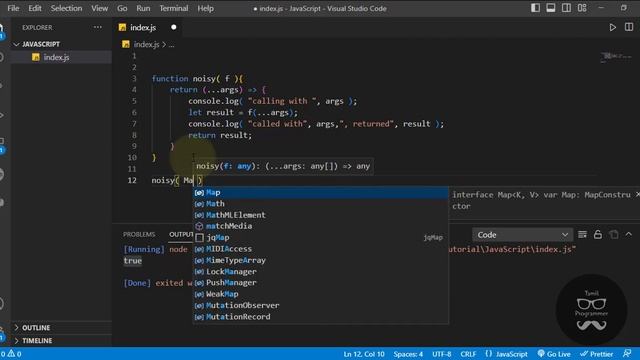Viewport: 640px width, 360px height.
Task: Close the suggestion details pane
Action: 637,195
